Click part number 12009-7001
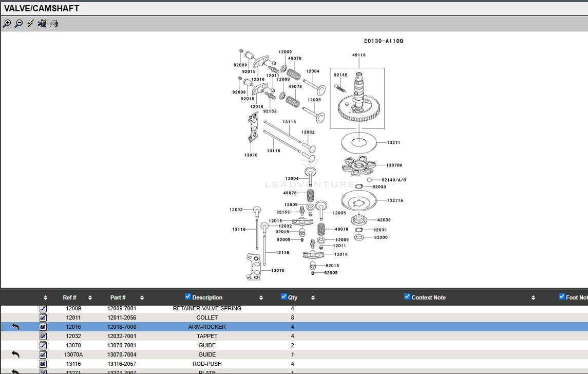588x374 pixels. (x=122, y=308)
